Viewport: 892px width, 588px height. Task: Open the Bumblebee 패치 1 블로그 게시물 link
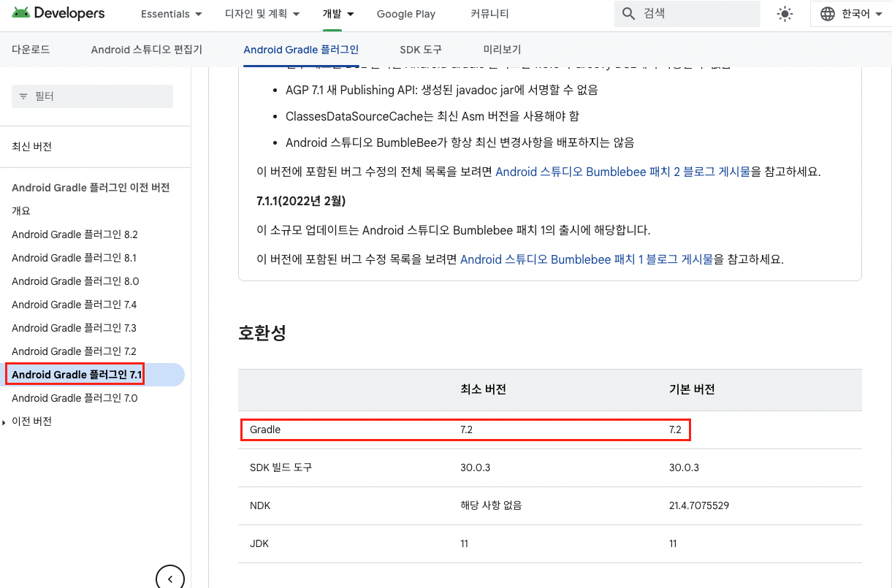587,259
